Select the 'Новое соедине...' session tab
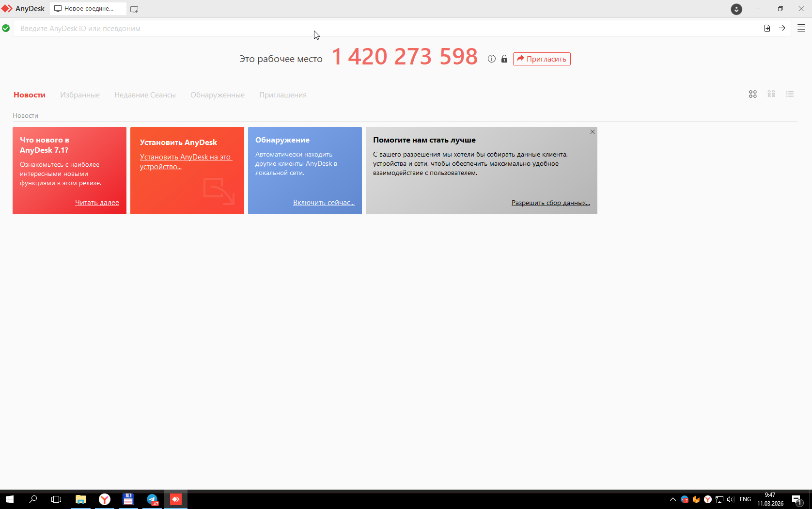This screenshot has width=812, height=509. point(88,9)
